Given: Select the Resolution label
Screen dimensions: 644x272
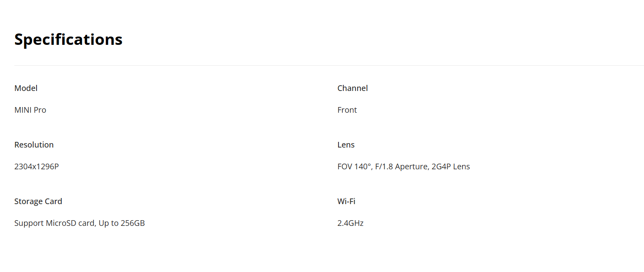Looking at the screenshot, I should (x=34, y=145).
